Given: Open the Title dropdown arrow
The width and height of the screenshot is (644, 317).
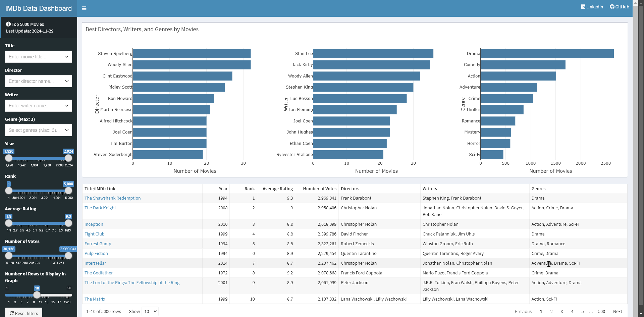Looking at the screenshot, I should click(x=67, y=57).
